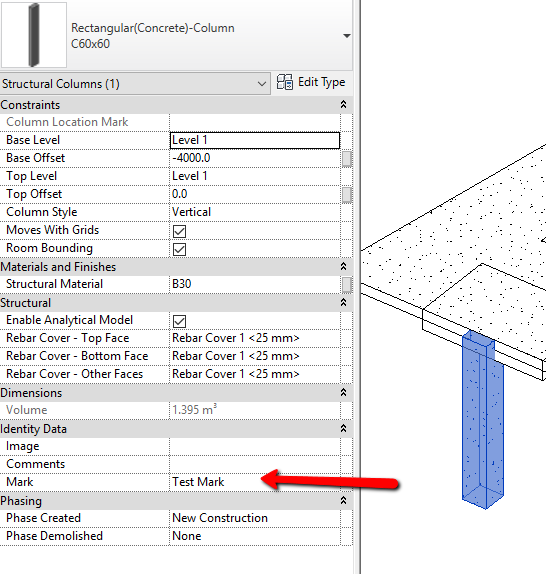Image resolution: width=546 pixels, height=574 pixels.
Task: Click the Column Style value Vertical
Action: coord(255,212)
